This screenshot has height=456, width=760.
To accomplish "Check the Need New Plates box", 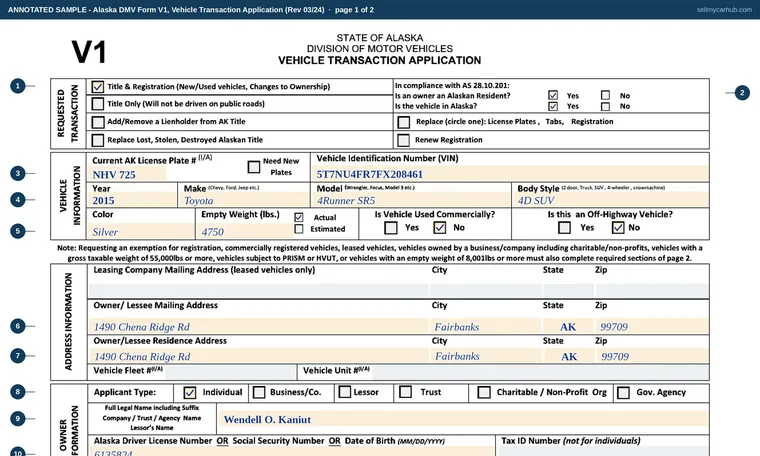I will 253,167.
